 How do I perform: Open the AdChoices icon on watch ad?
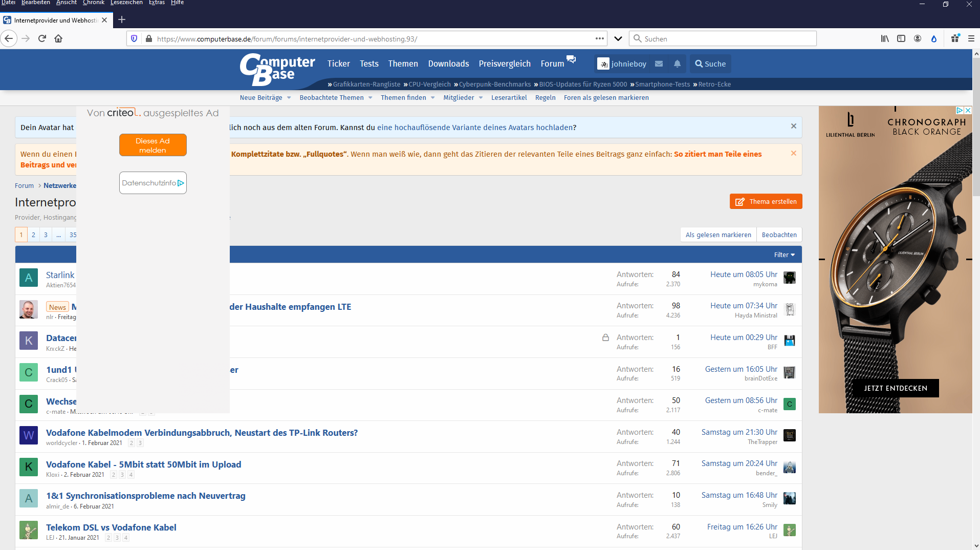pos(960,110)
